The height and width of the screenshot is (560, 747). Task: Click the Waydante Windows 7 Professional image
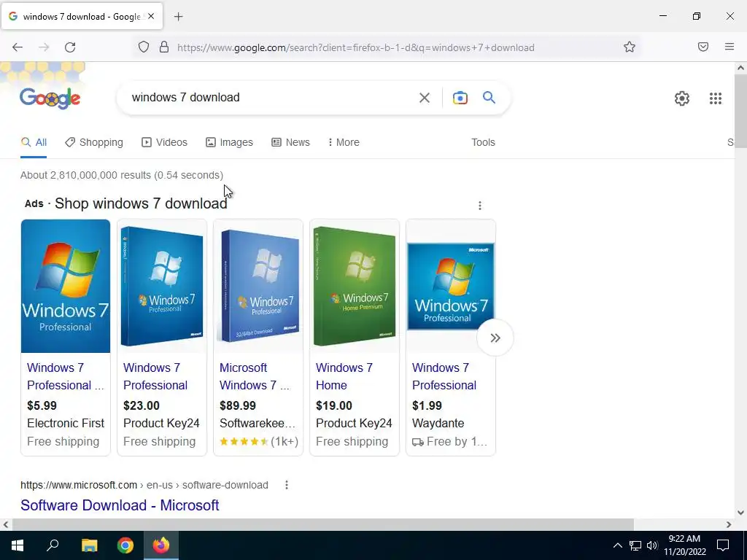point(451,286)
